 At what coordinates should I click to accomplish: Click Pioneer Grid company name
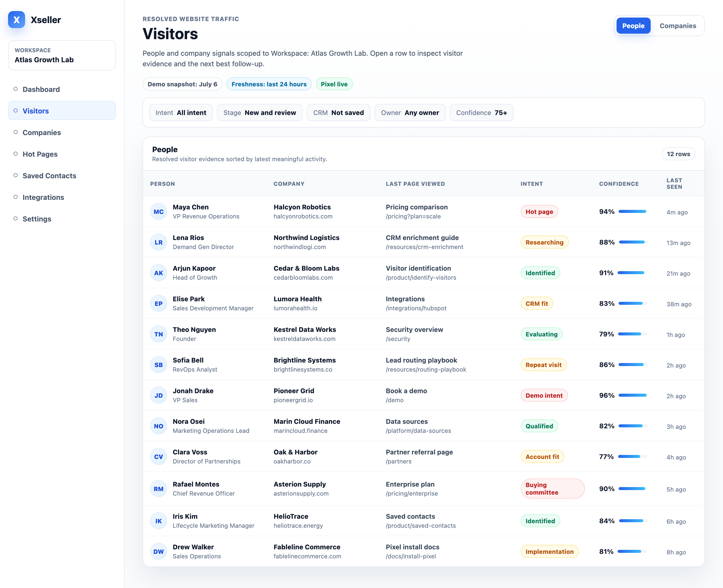294,391
